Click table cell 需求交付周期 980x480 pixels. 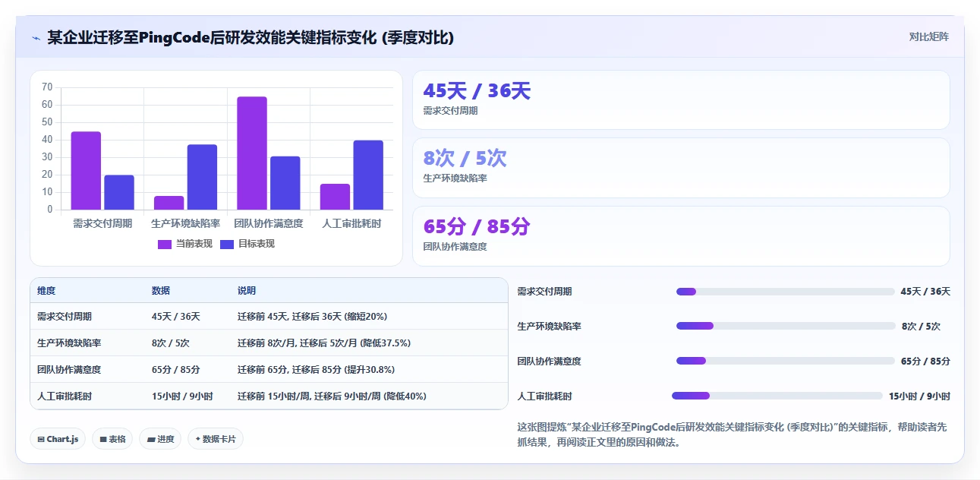65,316
